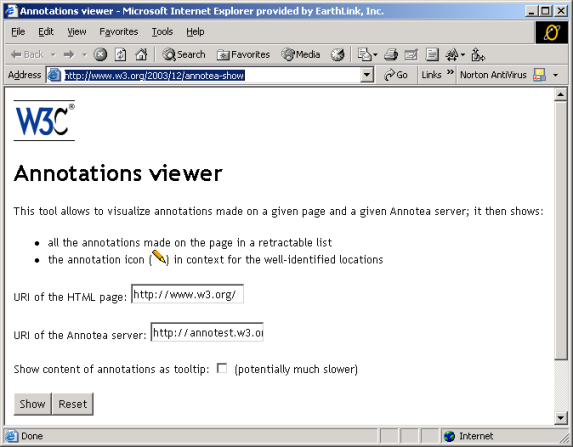Click the Links toolbar label
This screenshot has width=573, height=447.
pos(431,75)
